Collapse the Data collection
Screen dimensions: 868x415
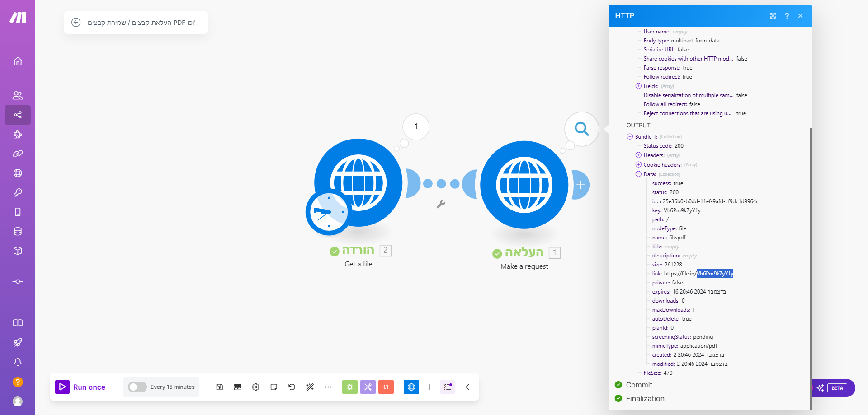point(638,174)
